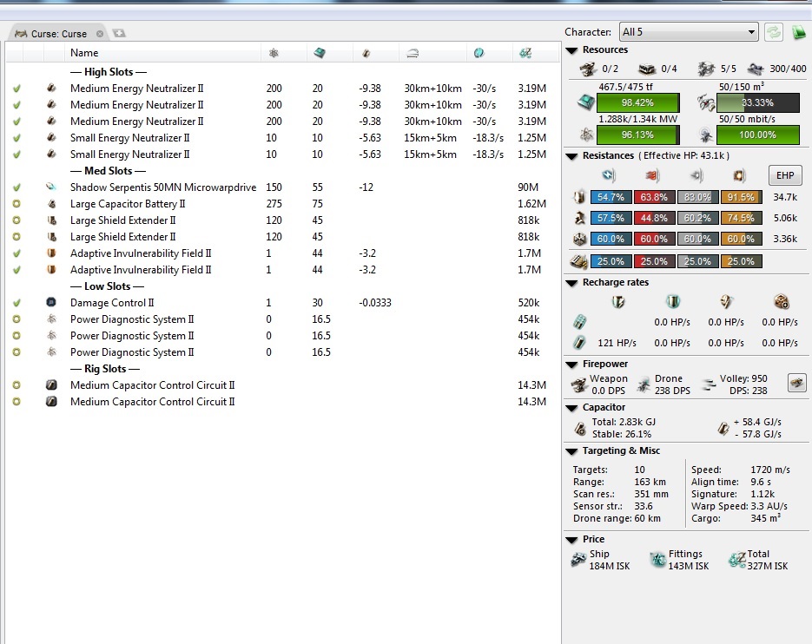Image resolution: width=812 pixels, height=644 pixels.
Task: Activate the offline Large Capacitor Battery II
Action: click(x=17, y=204)
